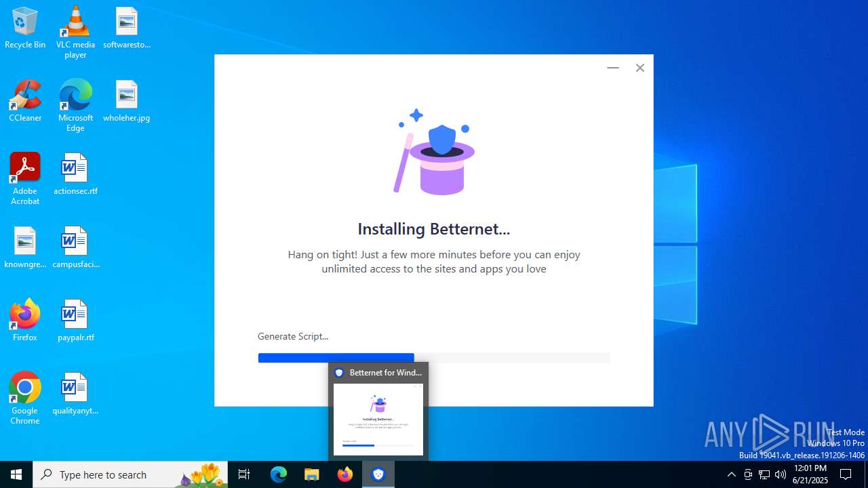Screen dimensions: 868x488
Task: Open the volume tray icon
Action: click(781, 474)
